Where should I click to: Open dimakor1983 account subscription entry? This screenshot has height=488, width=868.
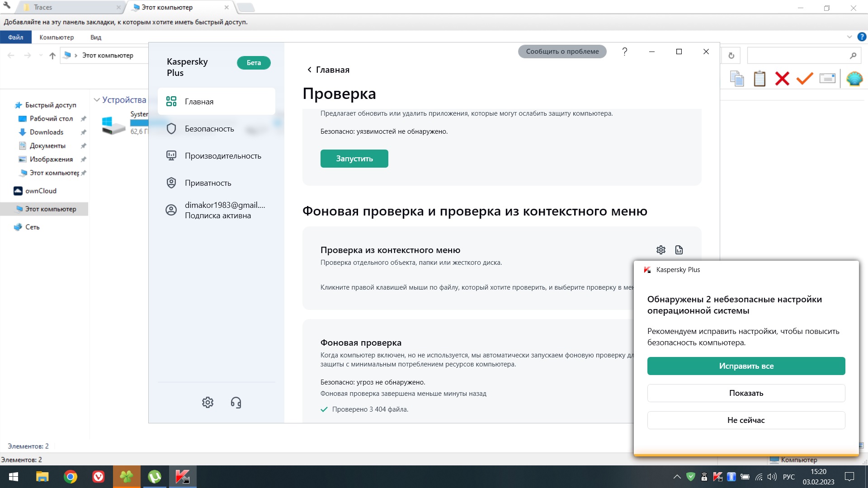[217, 210]
